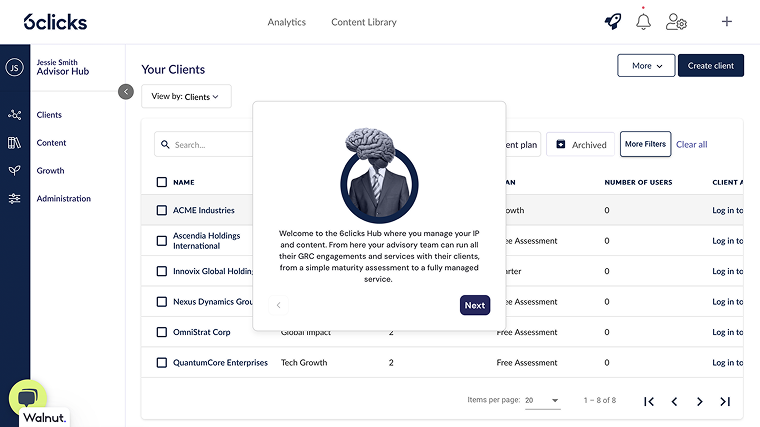Screen dimensions: 760x427
Task: Select Administration in the sidebar
Action: click(63, 199)
